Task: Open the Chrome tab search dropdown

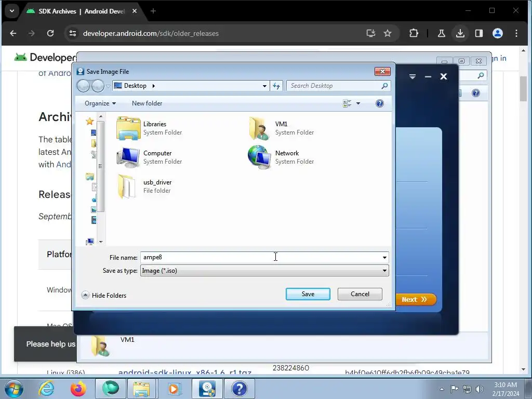Action: (12, 11)
